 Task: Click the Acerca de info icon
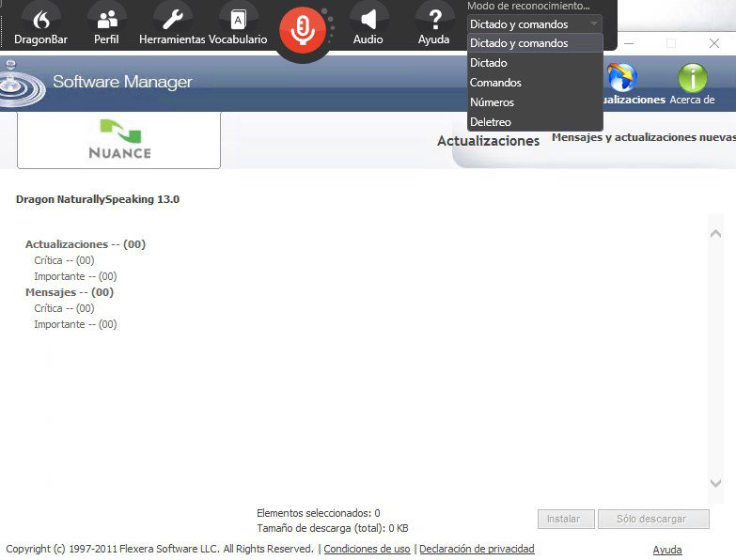pyautogui.click(x=693, y=80)
